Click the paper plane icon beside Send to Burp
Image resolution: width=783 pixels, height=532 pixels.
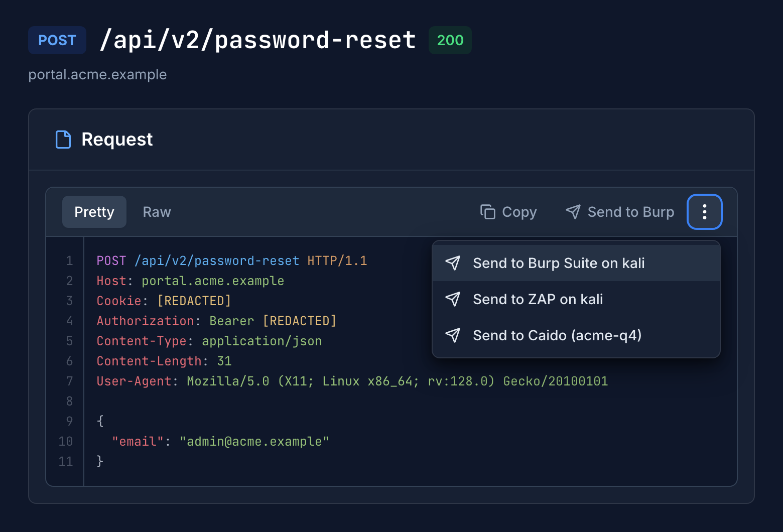click(x=573, y=212)
